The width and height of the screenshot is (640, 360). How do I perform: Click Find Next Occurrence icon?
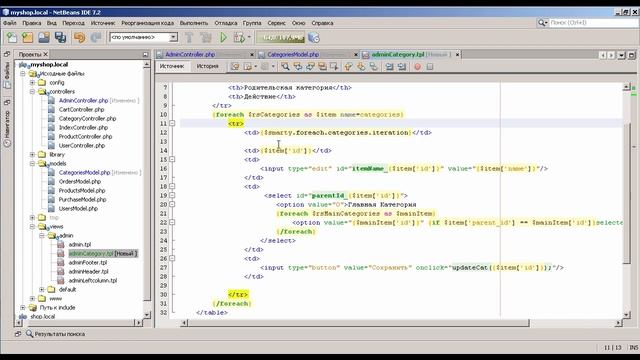click(310, 66)
